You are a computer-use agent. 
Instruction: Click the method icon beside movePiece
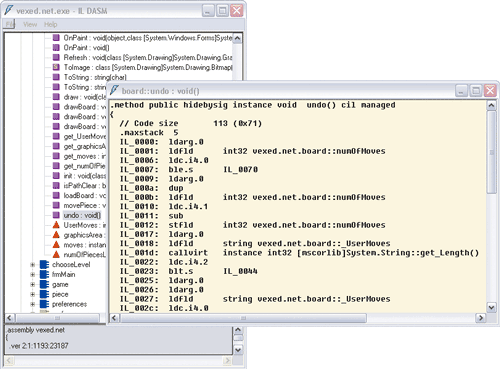click(56, 205)
